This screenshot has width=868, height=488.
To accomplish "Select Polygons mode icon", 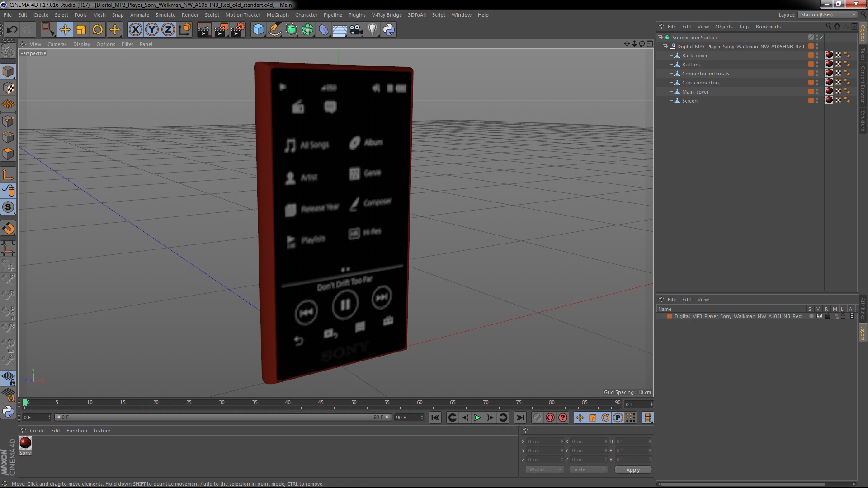I will coord(8,154).
